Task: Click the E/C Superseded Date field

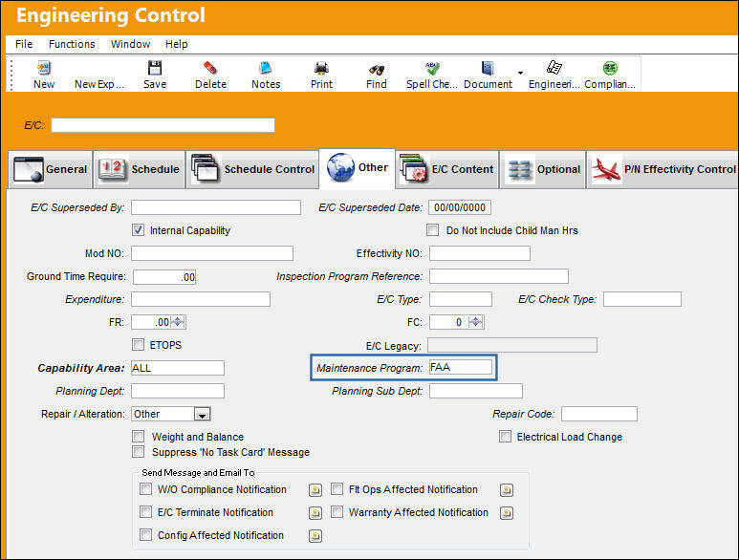Action: (460, 207)
